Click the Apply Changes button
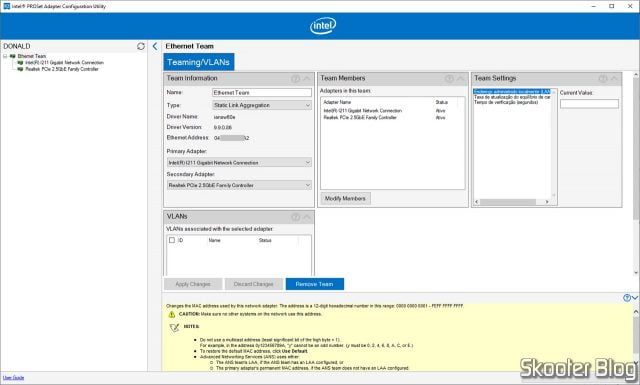 coord(193,284)
